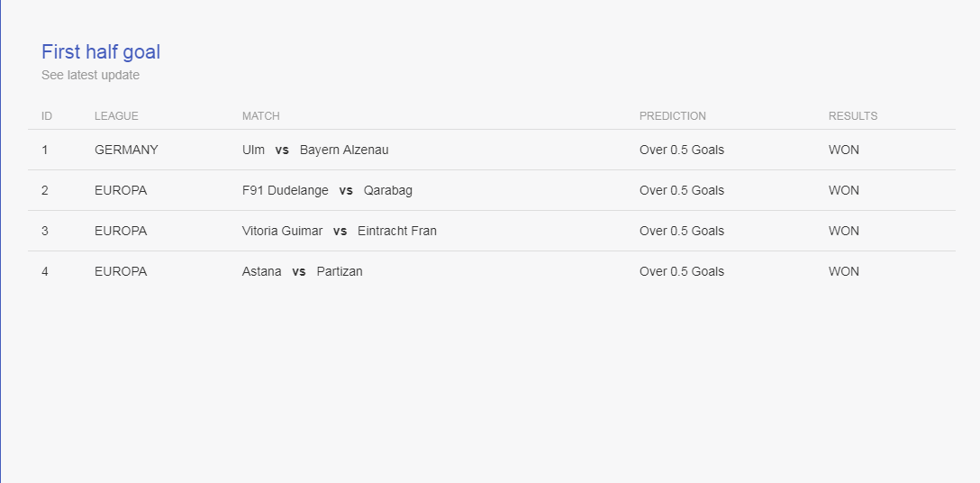Viewport: 980px width, 483px height.
Task: Open F91 Dudelange vs Qarabag match
Action: 327,190
